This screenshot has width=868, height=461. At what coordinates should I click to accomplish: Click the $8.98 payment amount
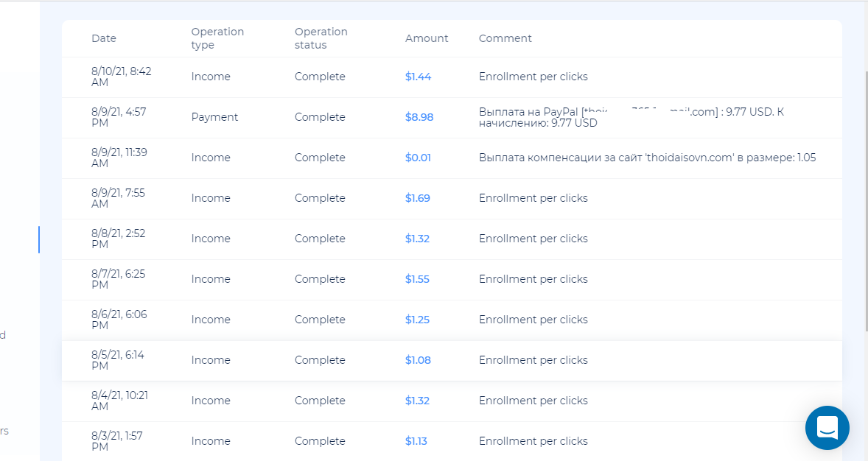point(419,117)
